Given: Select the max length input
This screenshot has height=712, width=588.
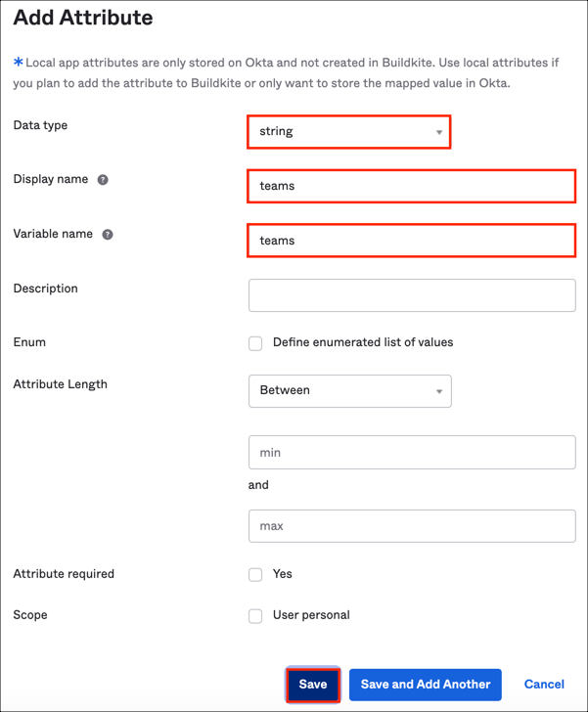Looking at the screenshot, I should click(411, 526).
